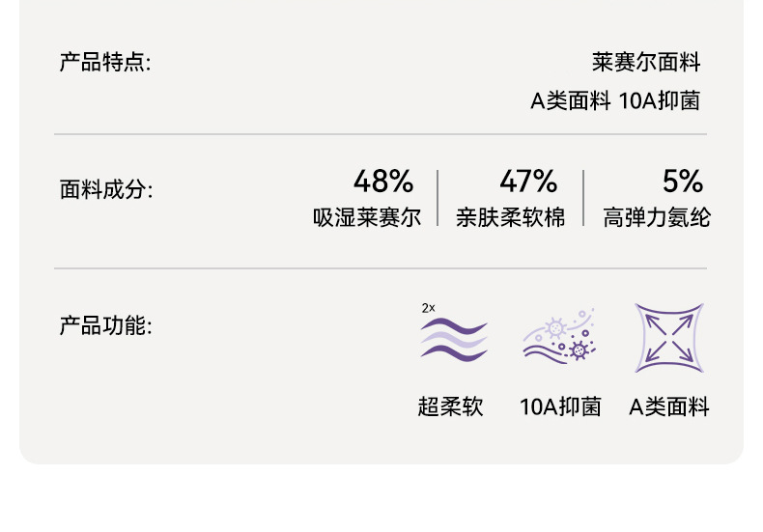Click the 高弹力氨纶 text
Viewport: 763px width, 532px height.
657,217
